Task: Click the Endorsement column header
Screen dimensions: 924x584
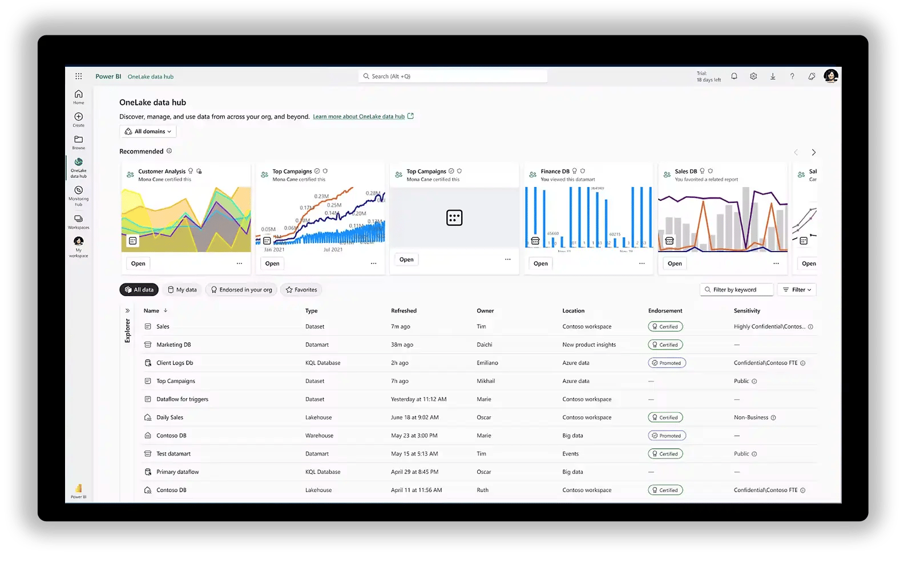Action: [665, 311]
